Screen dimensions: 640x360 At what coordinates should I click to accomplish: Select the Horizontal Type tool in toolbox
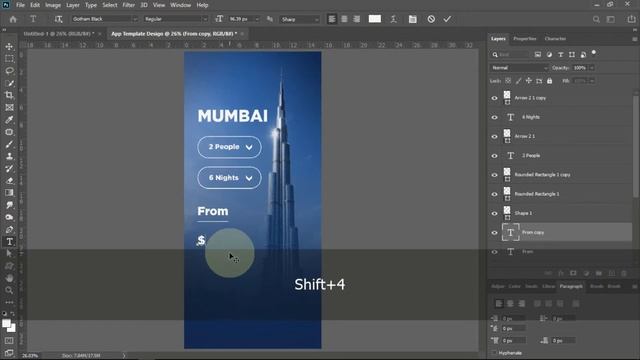(9, 242)
